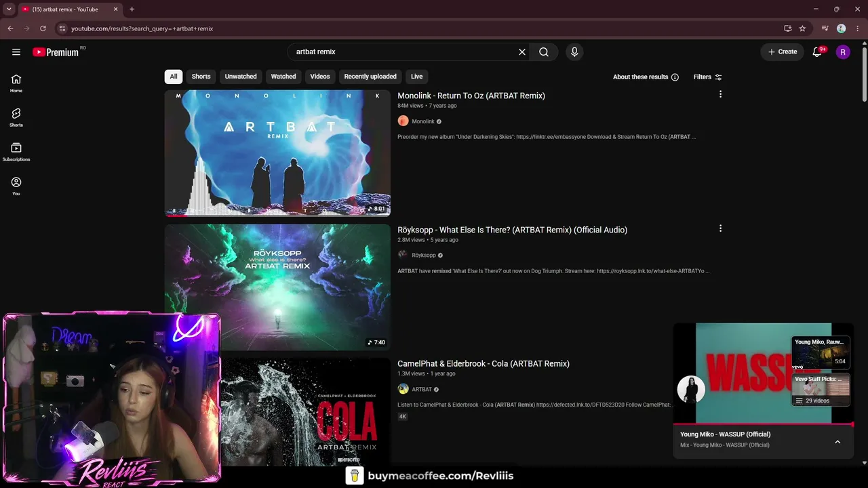Image resolution: width=868 pixels, height=488 pixels.
Task: Start voice search with the microphone
Action: coord(574,52)
